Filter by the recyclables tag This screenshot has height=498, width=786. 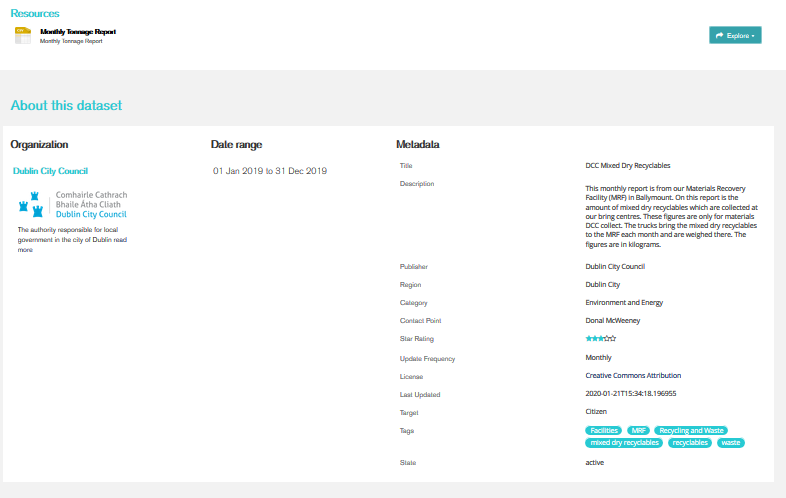[690, 442]
